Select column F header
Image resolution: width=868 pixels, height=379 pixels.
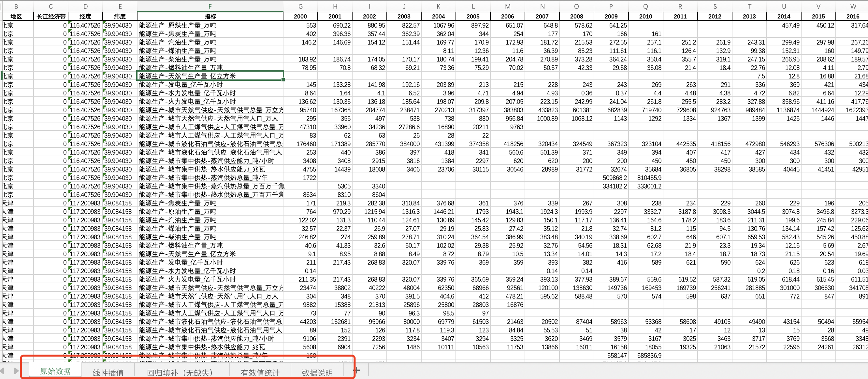coord(210,7)
